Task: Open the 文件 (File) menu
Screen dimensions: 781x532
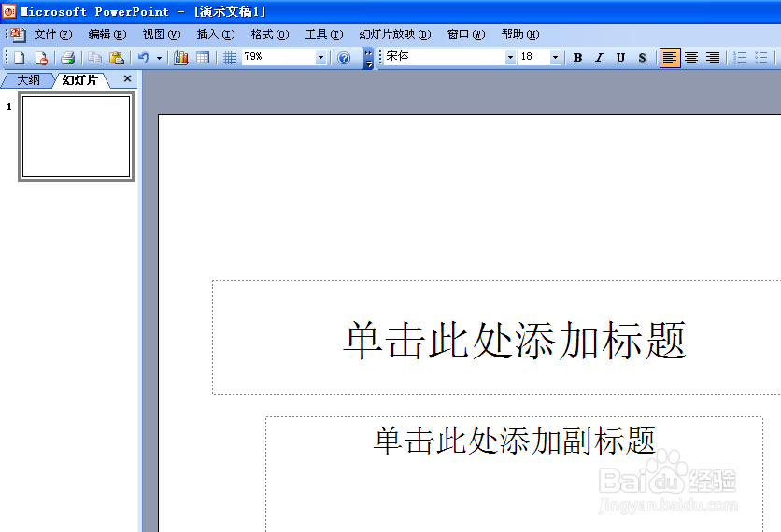Action: (53, 35)
